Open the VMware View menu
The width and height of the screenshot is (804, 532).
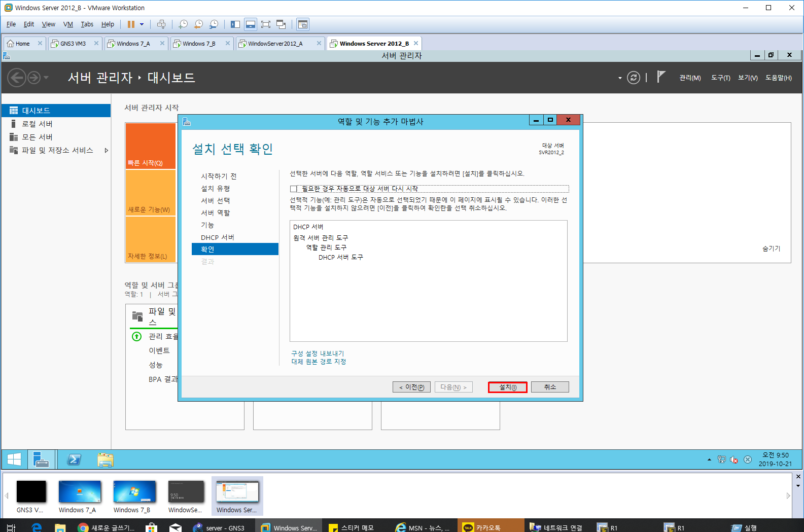point(49,24)
